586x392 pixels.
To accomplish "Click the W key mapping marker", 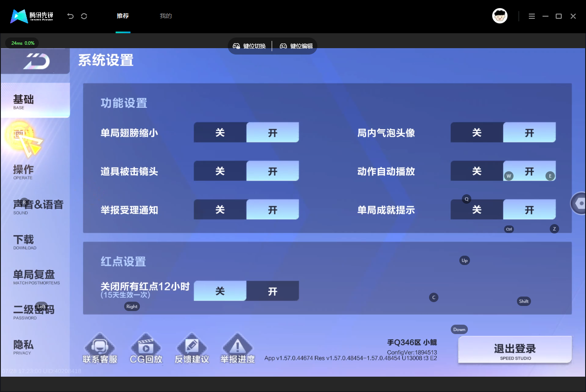I will coord(508,176).
